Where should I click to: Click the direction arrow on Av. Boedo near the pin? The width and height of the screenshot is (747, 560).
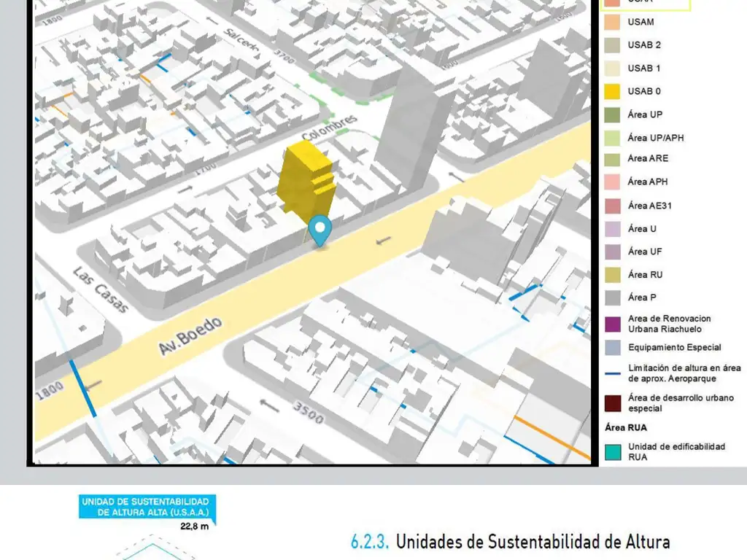(384, 241)
